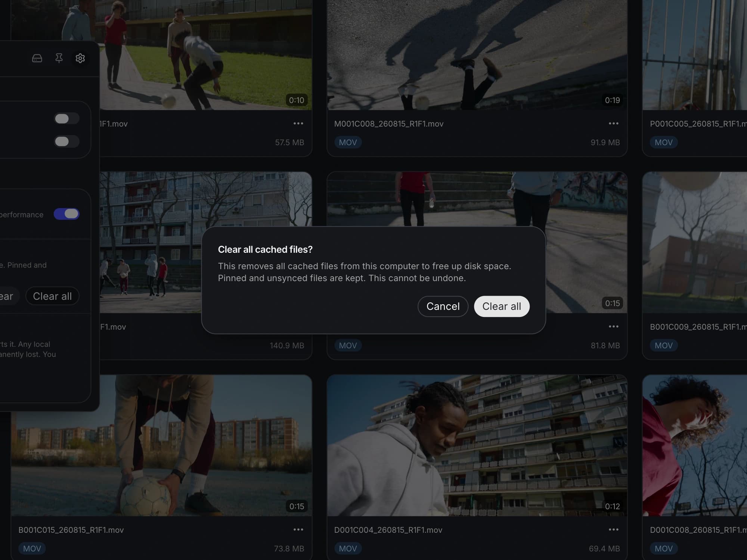The height and width of the screenshot is (560, 747).
Task: Open more options for D001C004_260815_R1F1.mov
Action: [x=614, y=530]
